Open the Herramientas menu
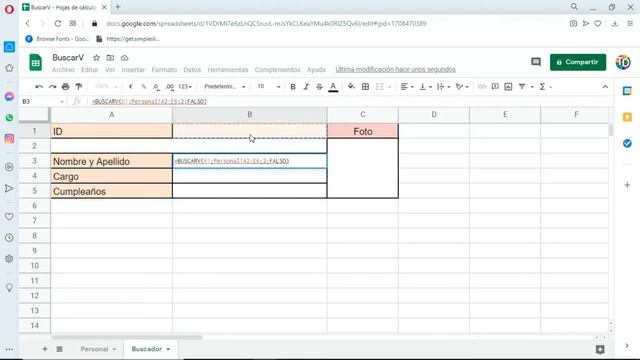This screenshot has height=360, width=640. click(228, 70)
